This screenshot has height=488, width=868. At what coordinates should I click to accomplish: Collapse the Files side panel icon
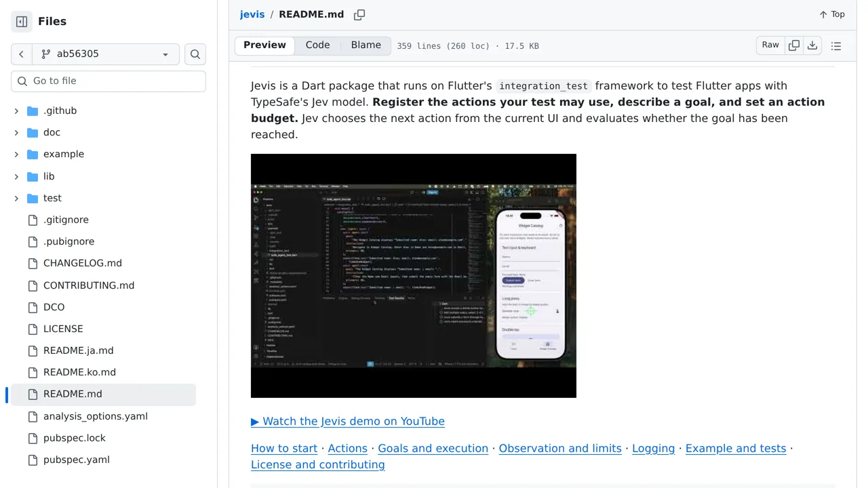[22, 22]
